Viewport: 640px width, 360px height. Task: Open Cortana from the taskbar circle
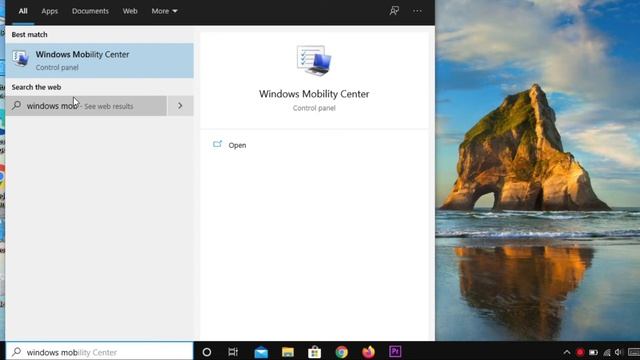coord(207,352)
